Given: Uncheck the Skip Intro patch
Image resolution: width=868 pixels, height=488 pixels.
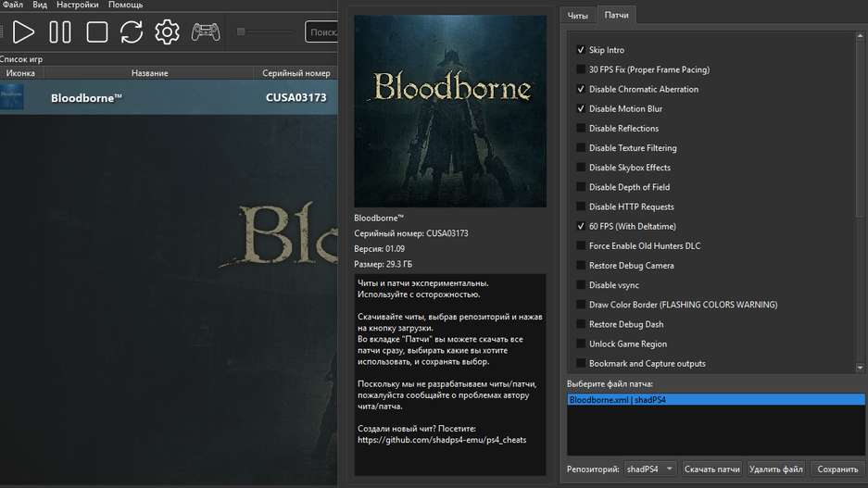Looking at the screenshot, I should tap(581, 50).
